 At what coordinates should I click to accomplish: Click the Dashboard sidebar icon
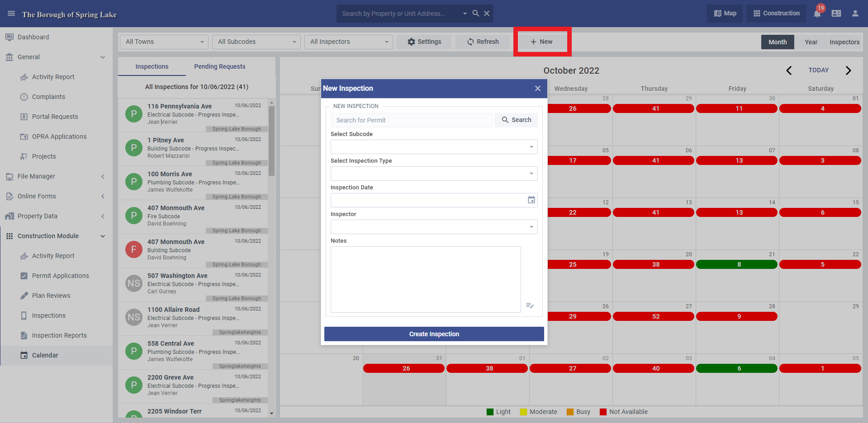pos(9,37)
